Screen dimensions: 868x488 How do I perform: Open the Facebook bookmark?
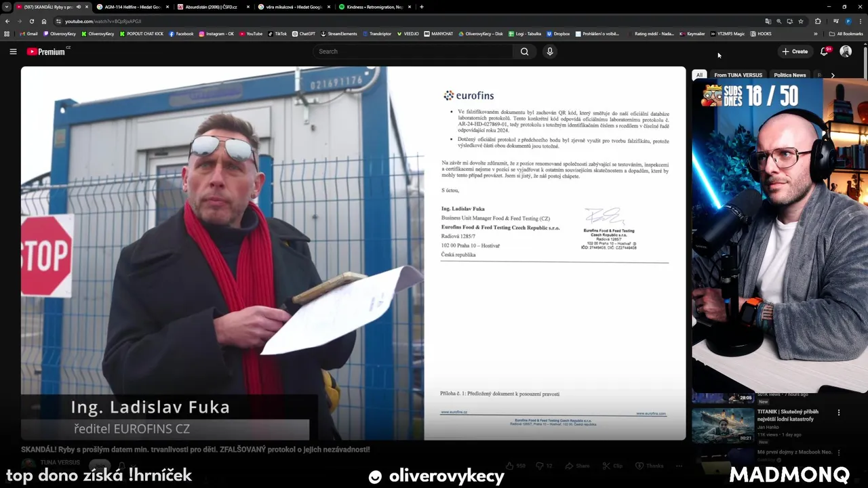(182, 34)
